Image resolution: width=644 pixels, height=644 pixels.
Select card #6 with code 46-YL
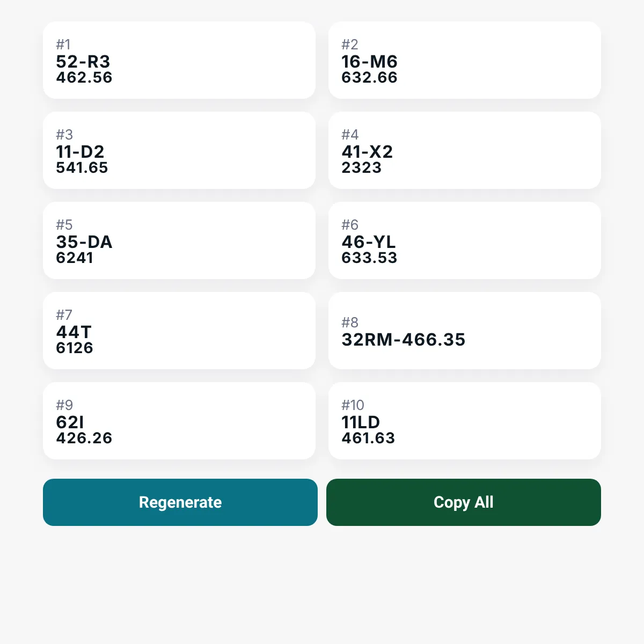point(465,240)
